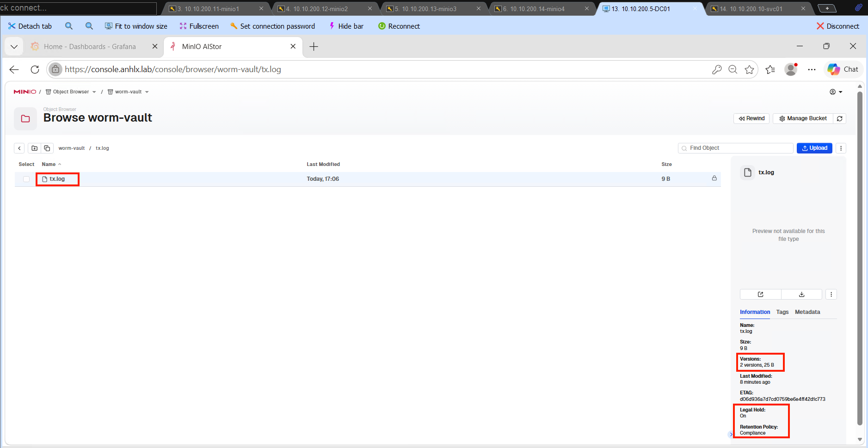Open the more options menu beside Upload
The image size is (868, 448).
[841, 148]
